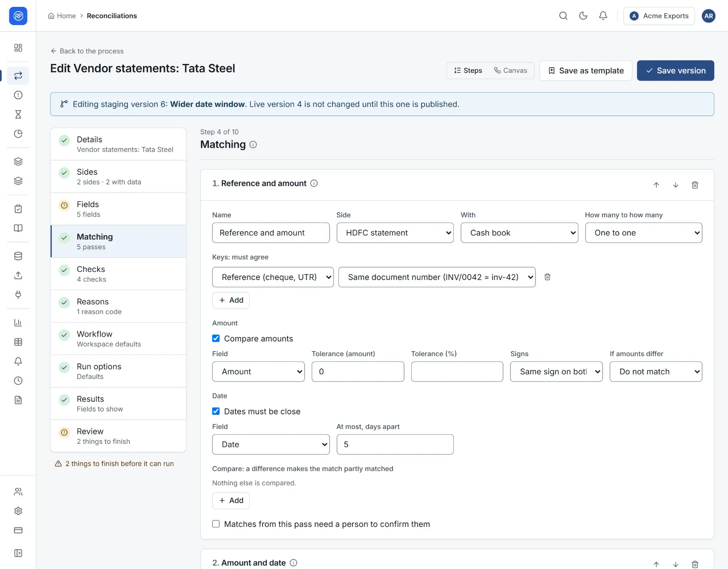Delete the Reference and amount pass
Viewport: 728px width, 569px height.
pos(695,185)
